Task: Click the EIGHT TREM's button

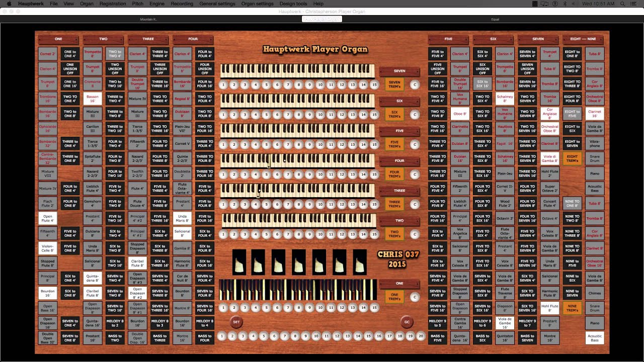Action: click(572, 158)
